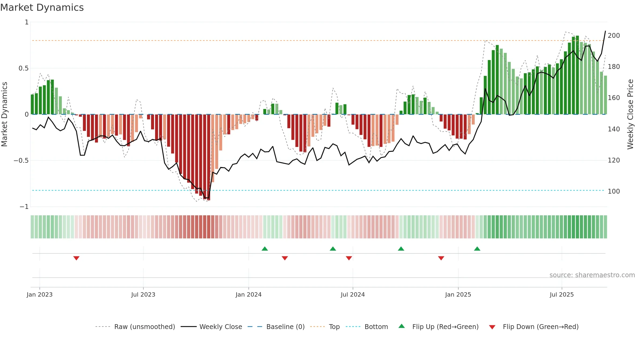Click the flip-down marker between Jan 2024 and Jul 2024
This screenshot has width=644, height=362.
point(285,258)
